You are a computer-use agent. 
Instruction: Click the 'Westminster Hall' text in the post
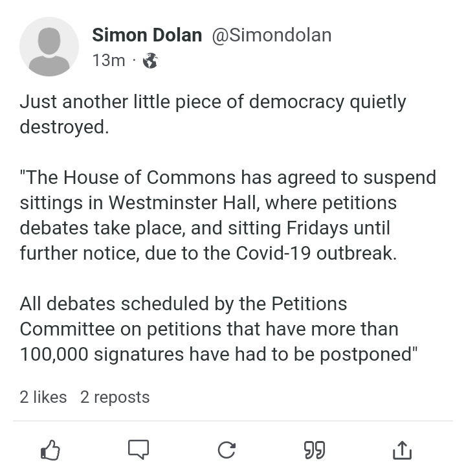tap(183, 203)
